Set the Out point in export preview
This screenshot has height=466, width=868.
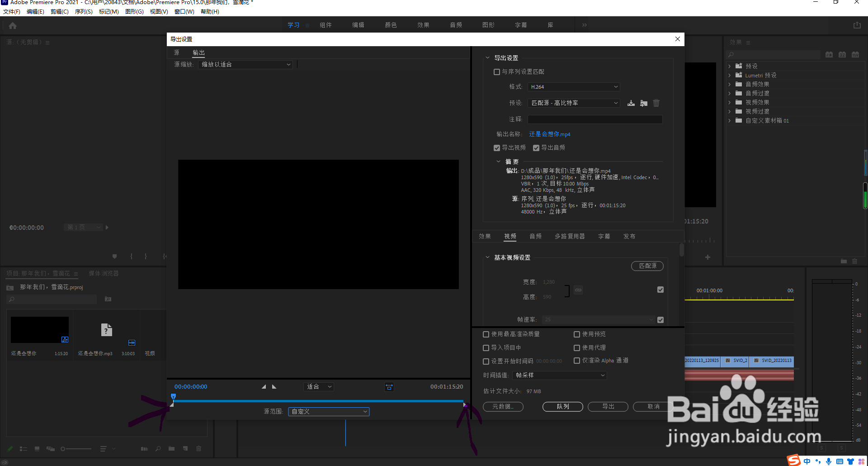click(274, 387)
